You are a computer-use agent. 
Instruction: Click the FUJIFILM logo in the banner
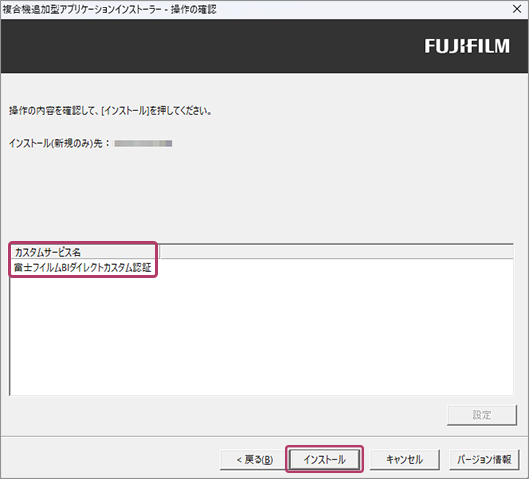[x=467, y=46]
